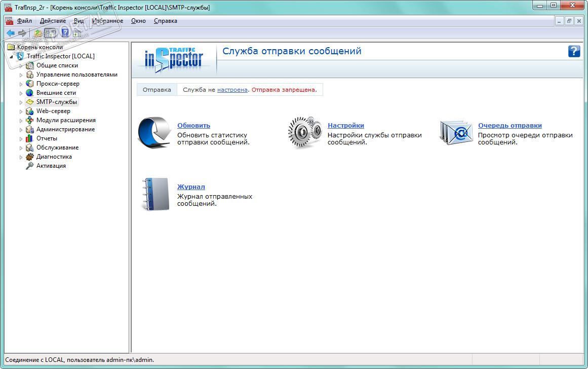
Task: Click the Управление пользователями icon
Action: pos(29,75)
